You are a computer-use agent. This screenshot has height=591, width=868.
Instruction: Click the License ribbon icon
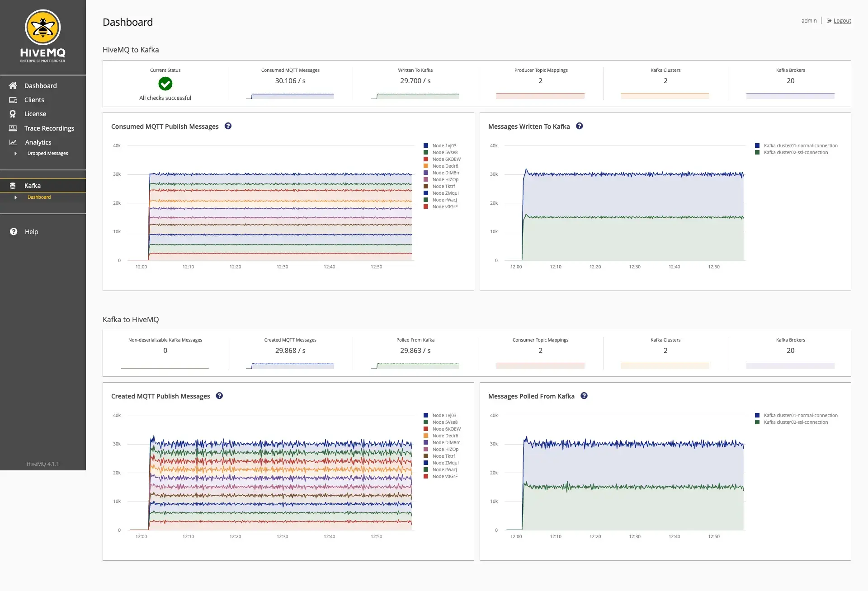pos(13,114)
